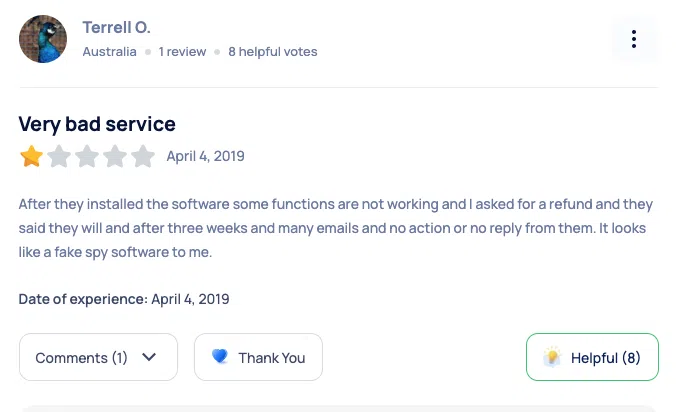This screenshot has width=678, height=412.
Task: Click the fourth gray rating star
Action: 115,156
